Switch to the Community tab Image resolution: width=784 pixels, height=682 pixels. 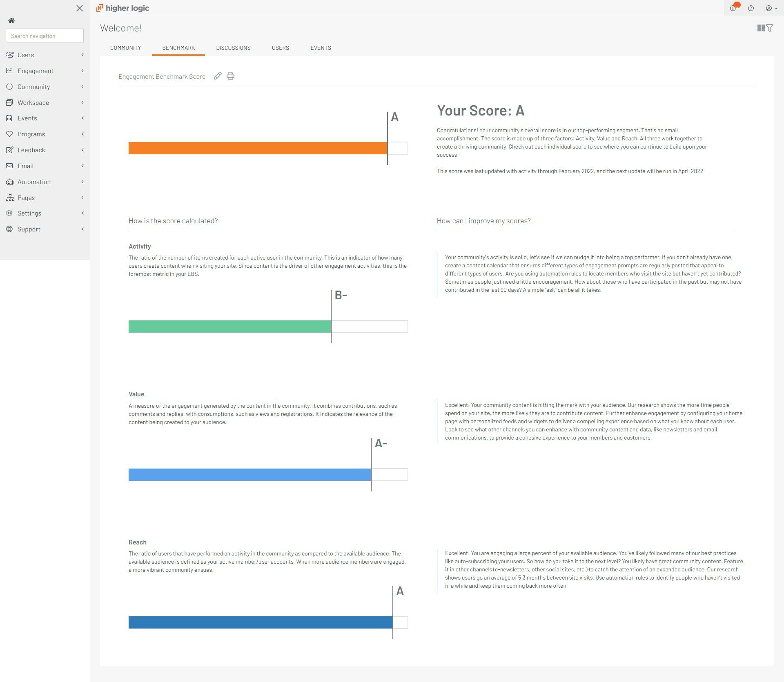tap(125, 48)
